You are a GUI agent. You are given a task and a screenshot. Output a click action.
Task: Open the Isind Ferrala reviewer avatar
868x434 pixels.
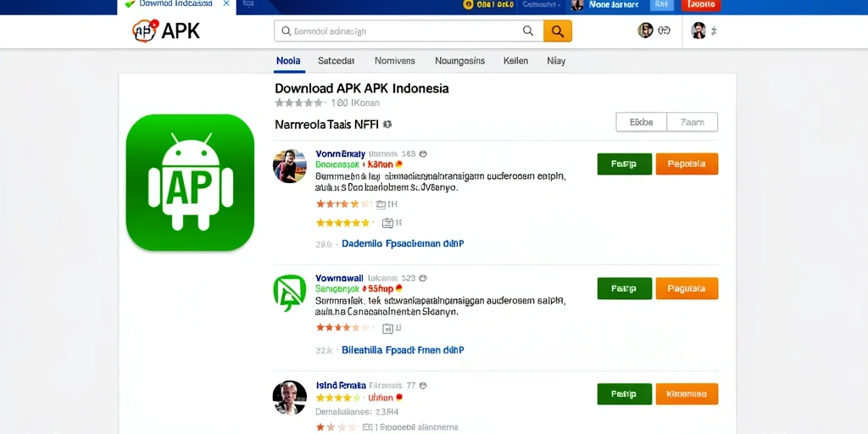coord(290,398)
